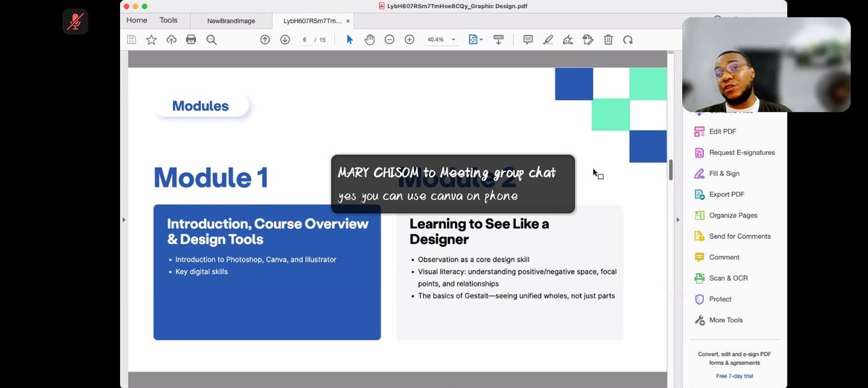Expand the page fit options dropdown arrow
868x388 pixels.
(481, 40)
